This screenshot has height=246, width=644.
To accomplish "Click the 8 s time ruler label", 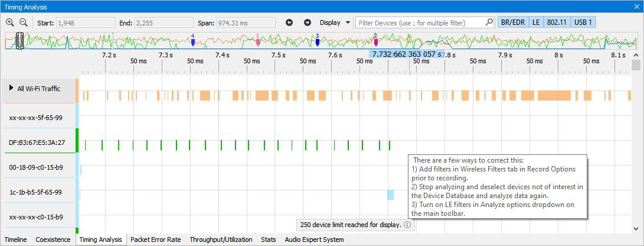I will [558, 55].
